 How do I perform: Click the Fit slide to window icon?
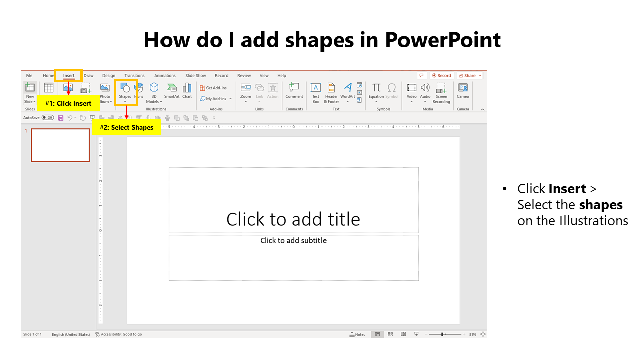pyautogui.click(x=483, y=334)
